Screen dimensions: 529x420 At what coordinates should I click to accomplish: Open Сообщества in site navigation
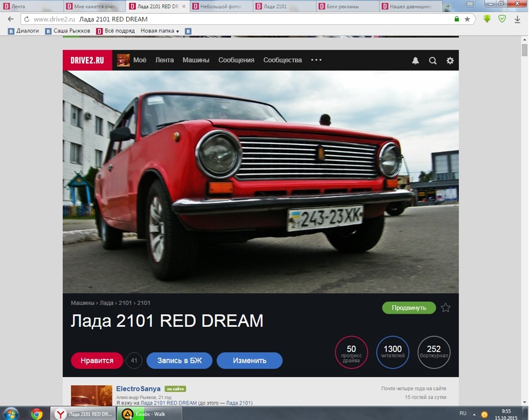[x=282, y=60]
